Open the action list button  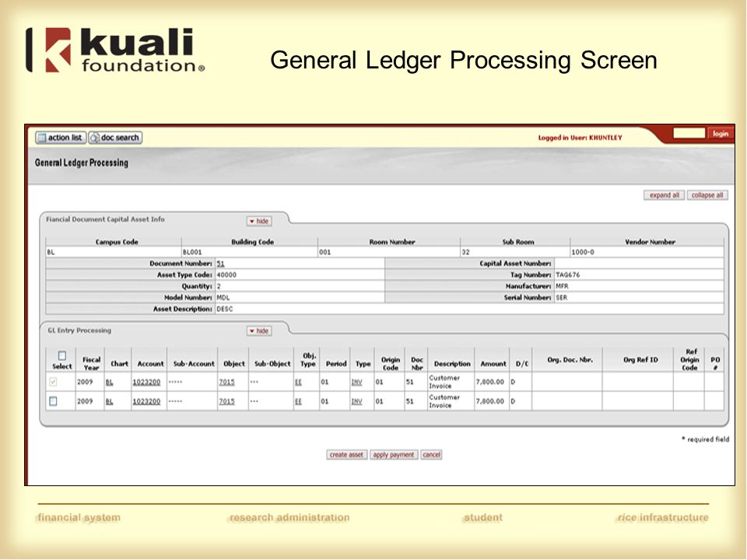coord(61,138)
